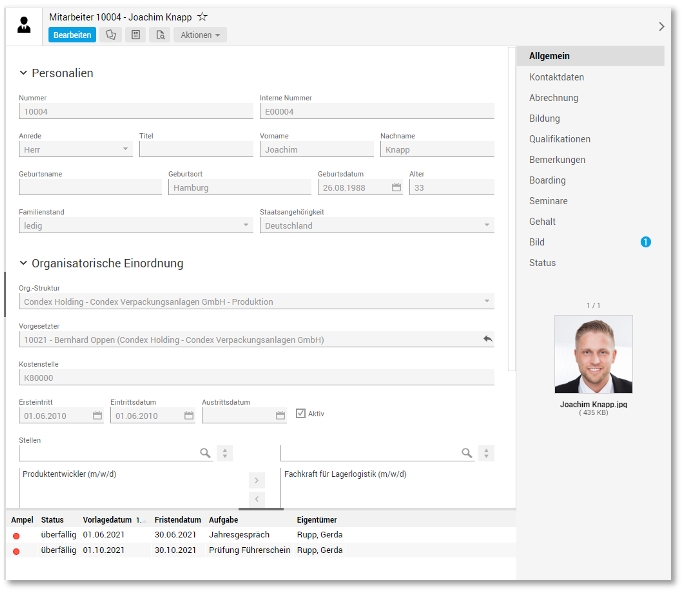The height and width of the screenshot is (594, 684).
Task: Sort by Vorlagedatum column header
Action: pyautogui.click(x=107, y=520)
